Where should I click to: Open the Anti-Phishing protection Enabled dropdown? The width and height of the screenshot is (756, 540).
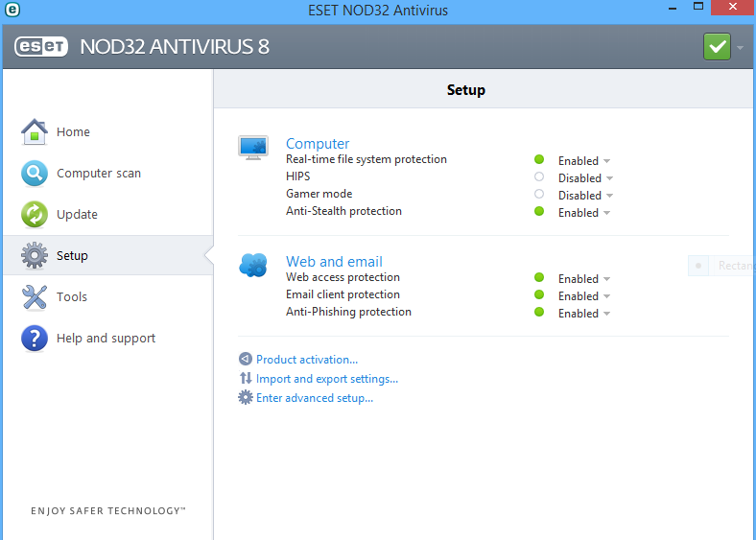pyautogui.click(x=584, y=314)
